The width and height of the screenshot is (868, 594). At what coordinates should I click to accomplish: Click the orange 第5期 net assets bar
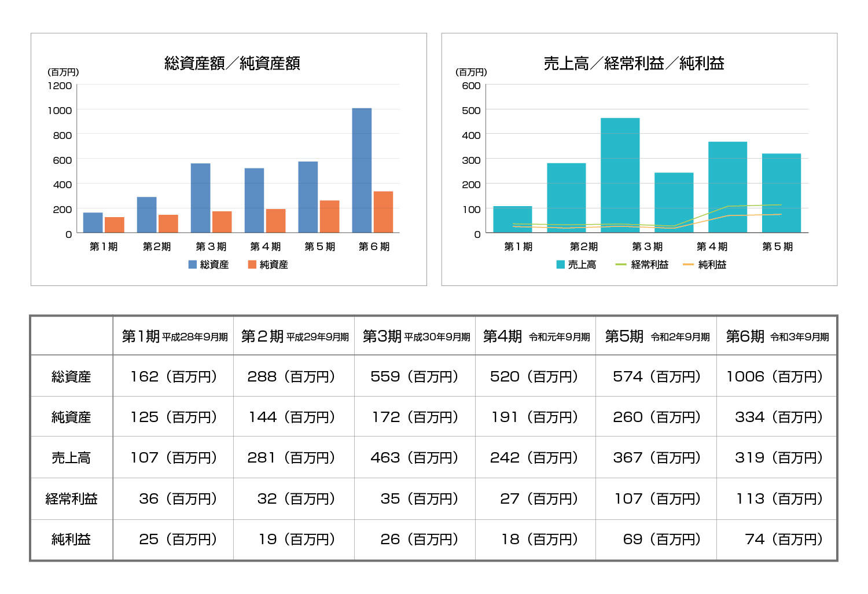pos(329,217)
